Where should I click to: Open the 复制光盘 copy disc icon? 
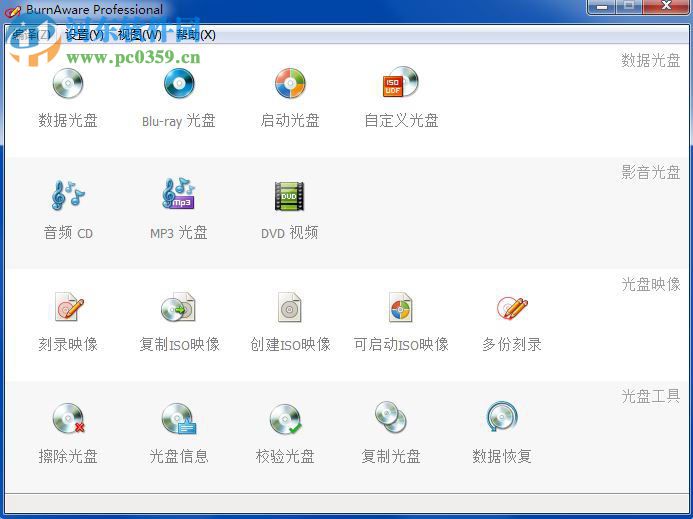tap(391, 417)
